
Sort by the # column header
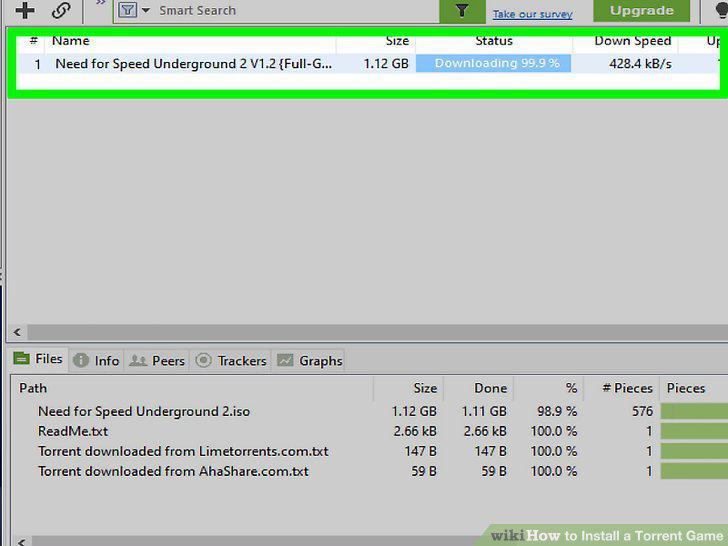tap(33, 41)
